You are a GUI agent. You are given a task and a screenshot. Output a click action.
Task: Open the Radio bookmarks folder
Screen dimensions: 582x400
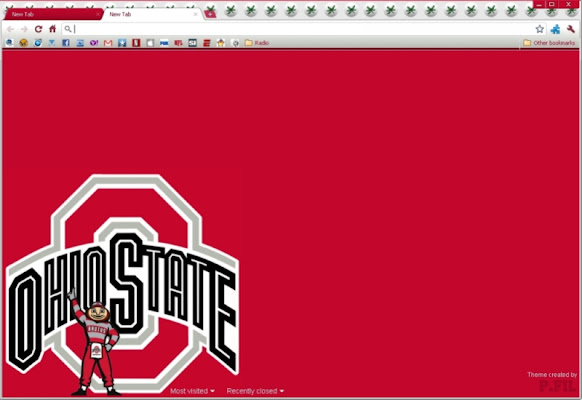(x=257, y=43)
